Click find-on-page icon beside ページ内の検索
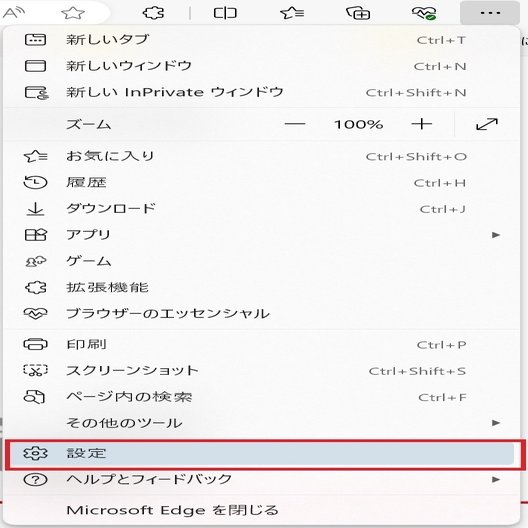 (x=34, y=397)
